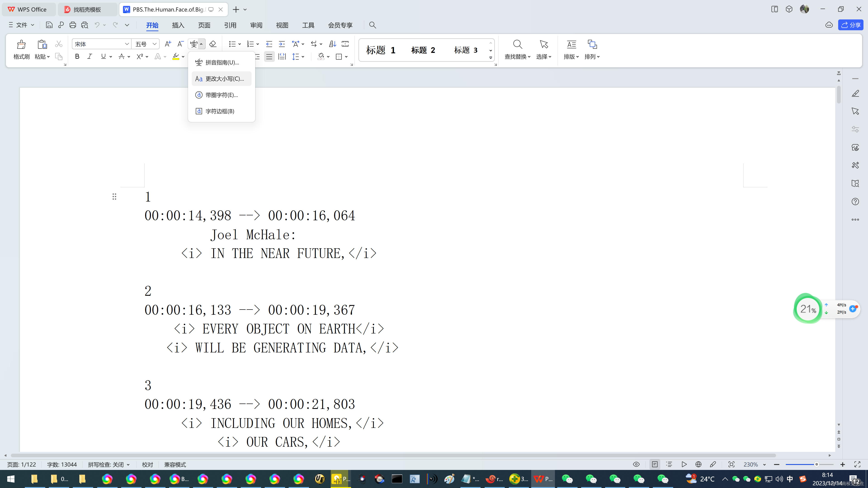Toggle eye protection mode in status bar
The width and height of the screenshot is (868, 488).
636,465
